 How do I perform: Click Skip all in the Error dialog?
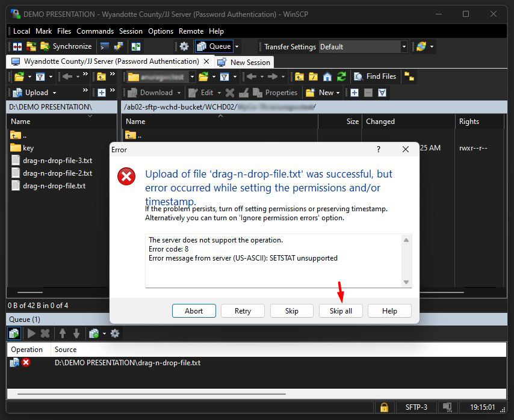[341, 311]
